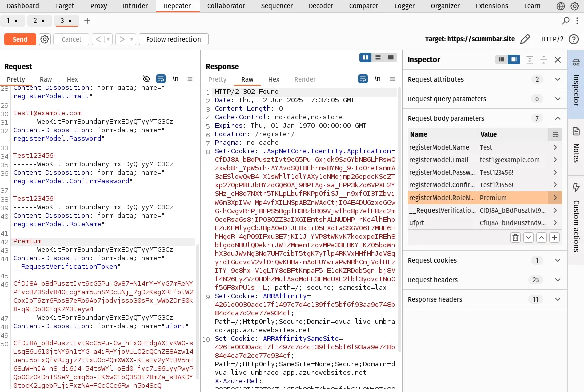Close Repeater tab 2
The height and width of the screenshot is (392, 584).
(43, 21)
